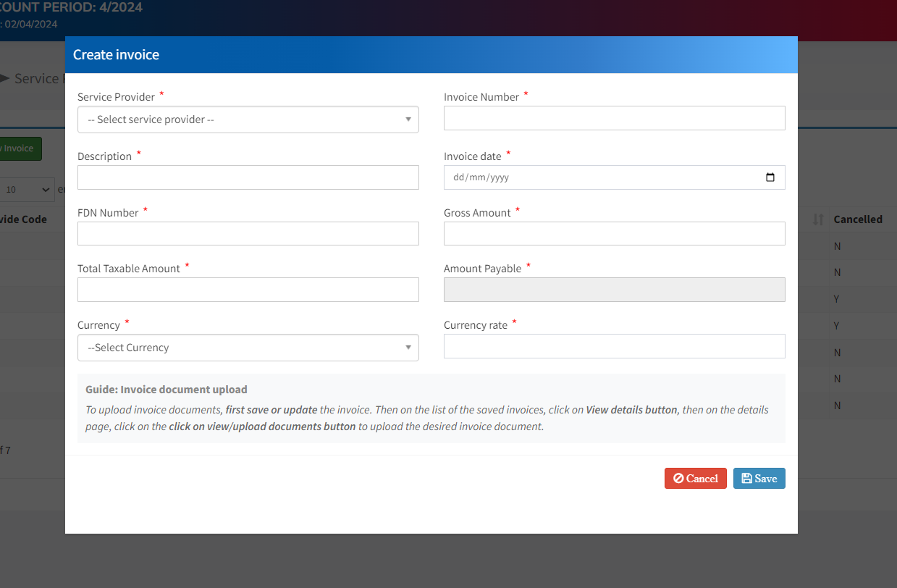Click the arrow of Currency select
Image resolution: width=897 pixels, height=588 pixels.
[408, 348]
